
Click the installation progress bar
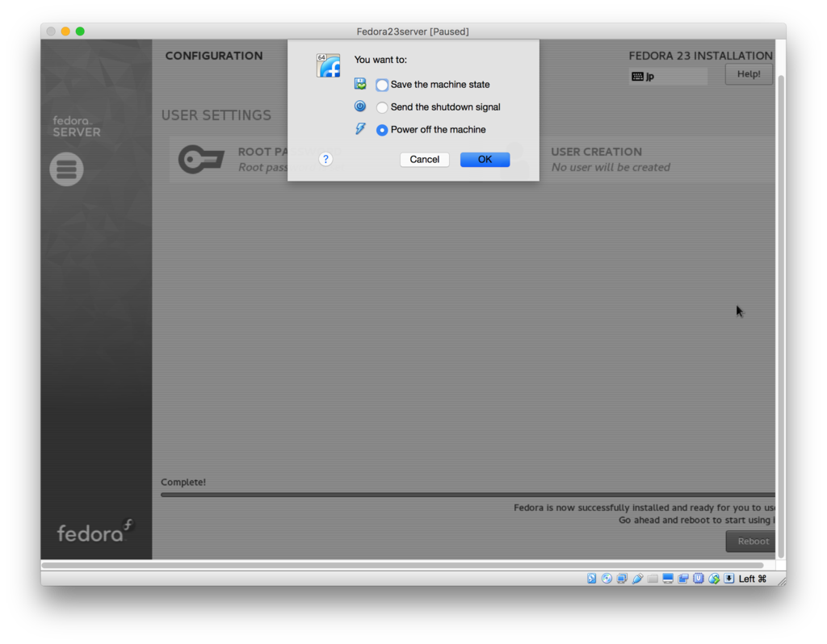point(468,495)
